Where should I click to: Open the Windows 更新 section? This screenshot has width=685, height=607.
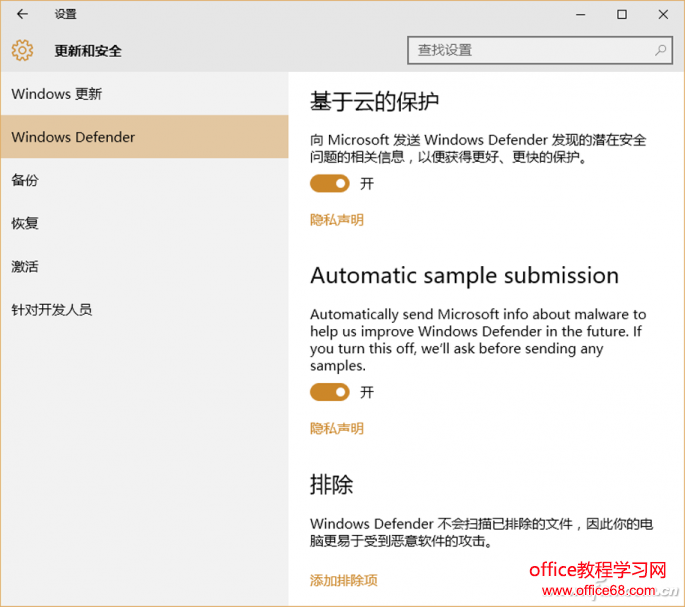[x=57, y=94]
